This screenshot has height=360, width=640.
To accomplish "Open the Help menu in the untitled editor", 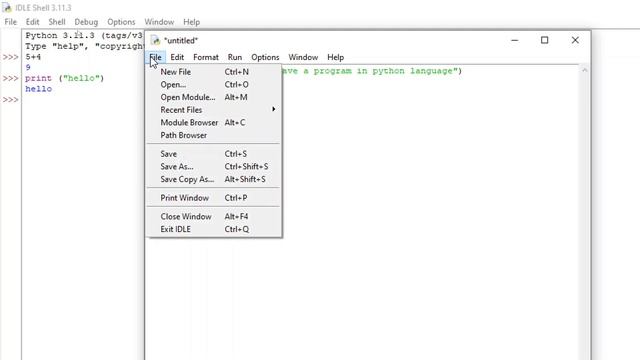I will pos(336,57).
